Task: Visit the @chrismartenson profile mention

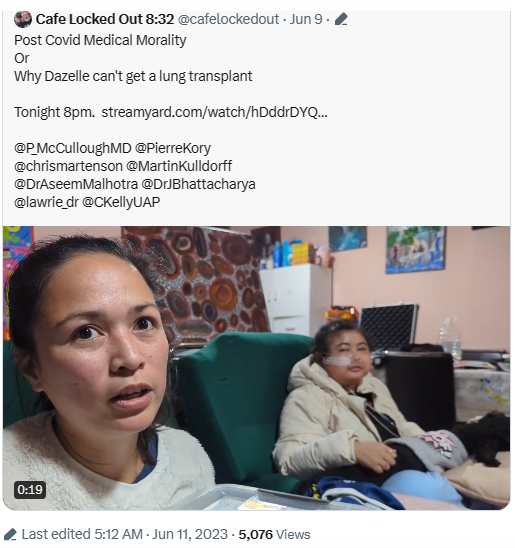Action: (x=68, y=166)
